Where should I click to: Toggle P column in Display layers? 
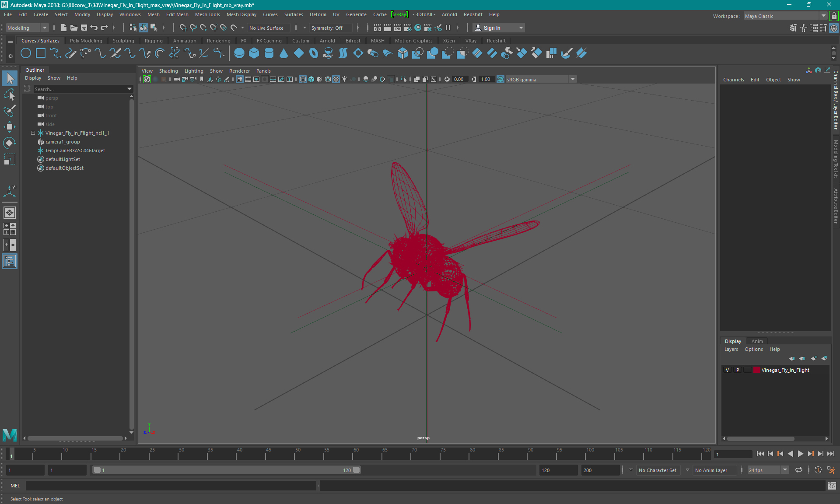[x=737, y=370]
